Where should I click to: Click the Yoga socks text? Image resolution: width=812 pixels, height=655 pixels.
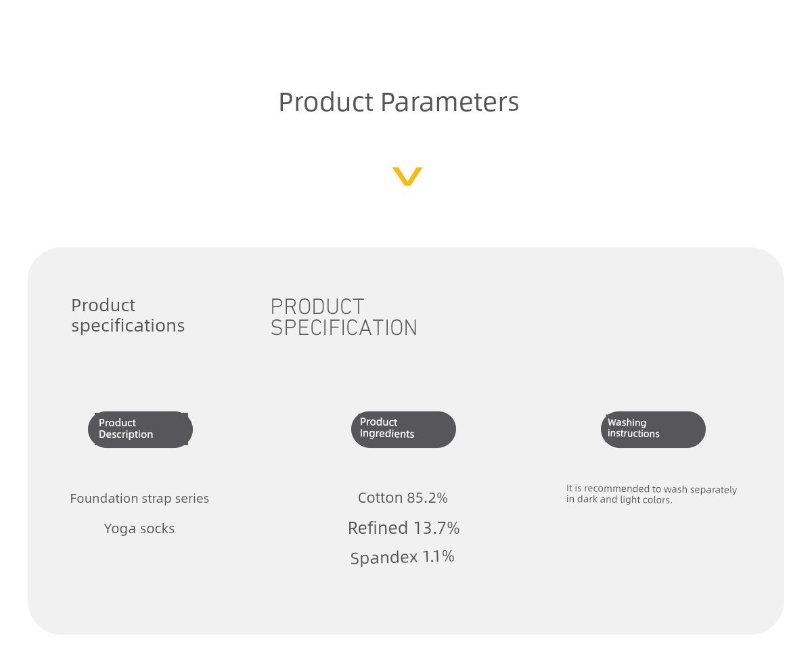tap(139, 528)
